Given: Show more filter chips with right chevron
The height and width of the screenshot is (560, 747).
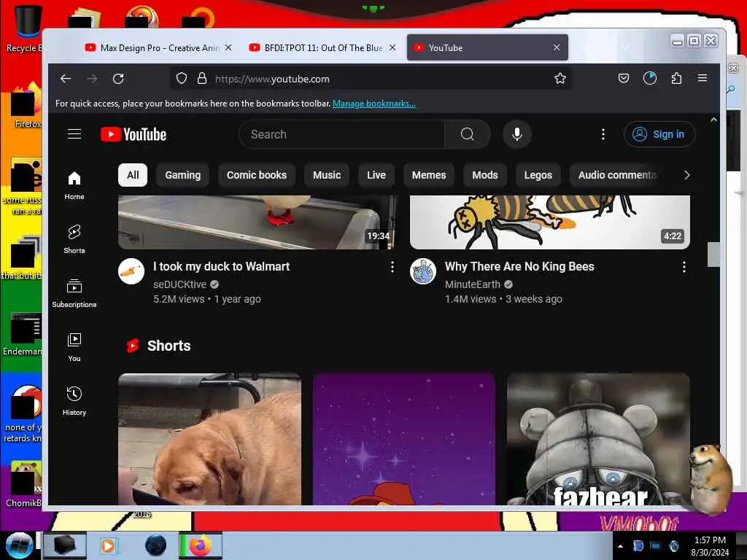Looking at the screenshot, I should 687,175.
